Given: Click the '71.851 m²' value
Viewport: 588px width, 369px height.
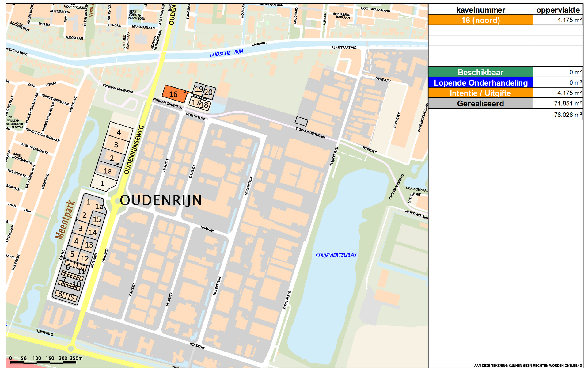Looking at the screenshot, I should [x=568, y=103].
